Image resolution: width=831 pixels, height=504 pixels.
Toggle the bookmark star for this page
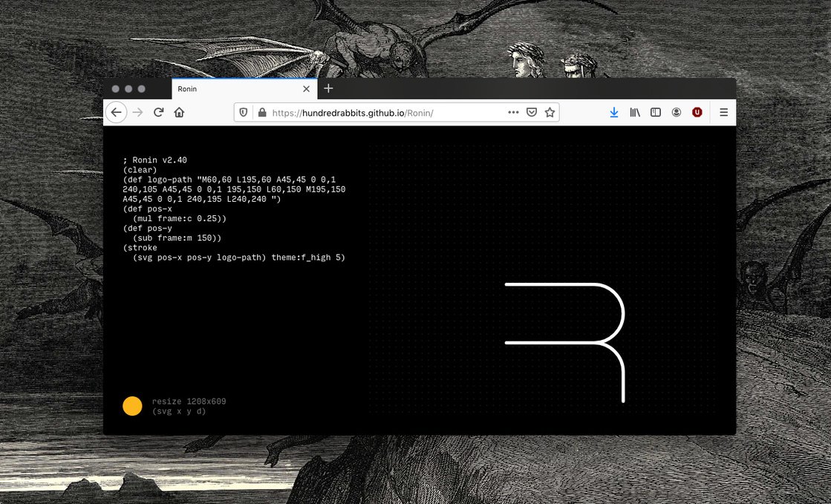click(x=550, y=112)
